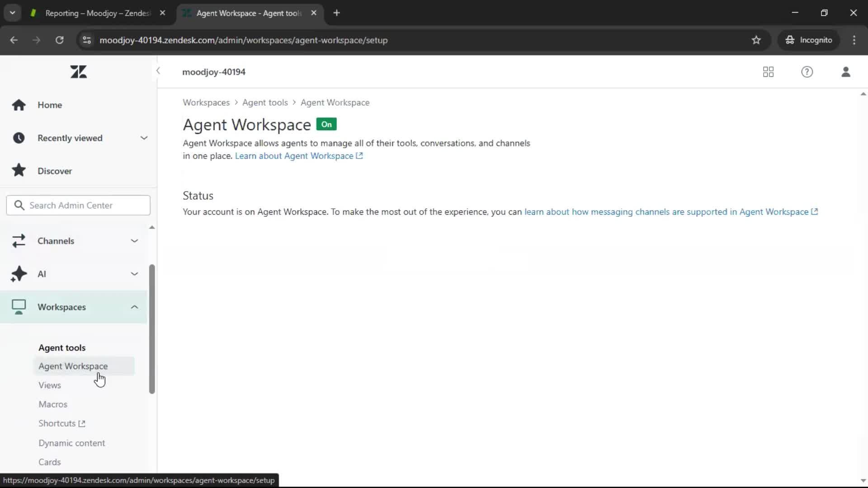Click the Status heading
Screen dimensions: 868x488
(x=198, y=196)
